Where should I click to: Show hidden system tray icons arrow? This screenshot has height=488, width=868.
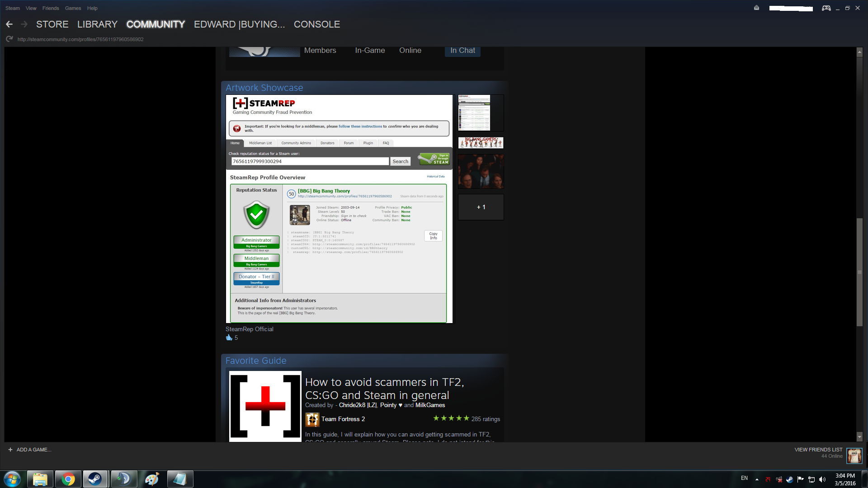(x=757, y=479)
